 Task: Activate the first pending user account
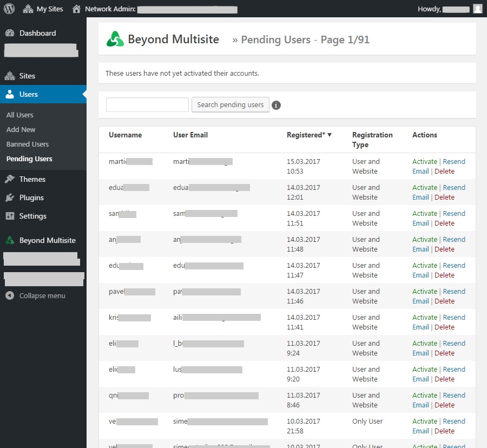tap(424, 161)
